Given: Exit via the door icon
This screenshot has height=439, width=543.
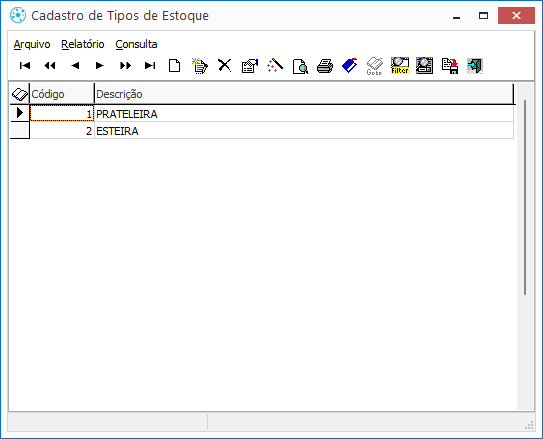Looking at the screenshot, I should coord(474,66).
